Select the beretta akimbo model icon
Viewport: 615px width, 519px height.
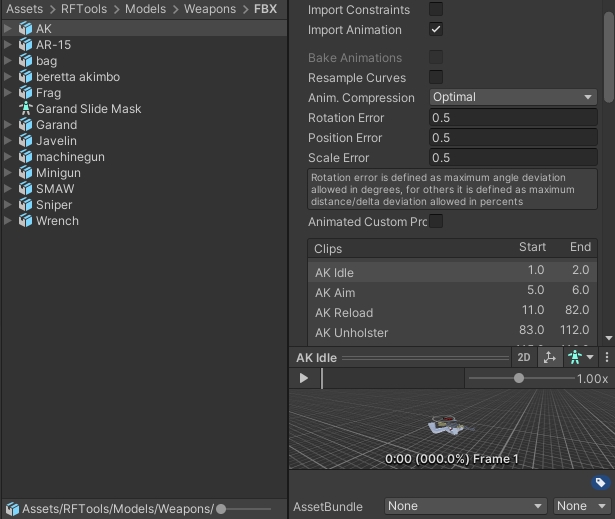25,77
